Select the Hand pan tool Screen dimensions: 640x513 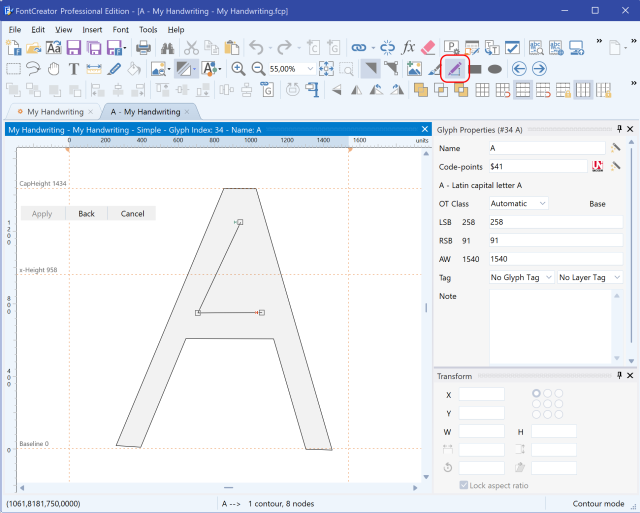point(54,68)
